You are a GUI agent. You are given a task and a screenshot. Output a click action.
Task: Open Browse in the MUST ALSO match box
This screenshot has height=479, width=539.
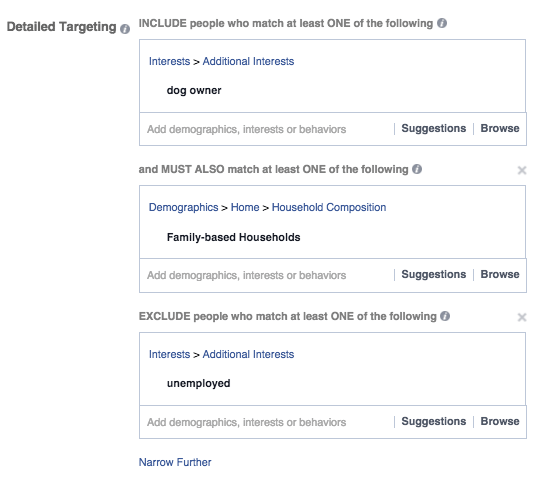tap(500, 274)
